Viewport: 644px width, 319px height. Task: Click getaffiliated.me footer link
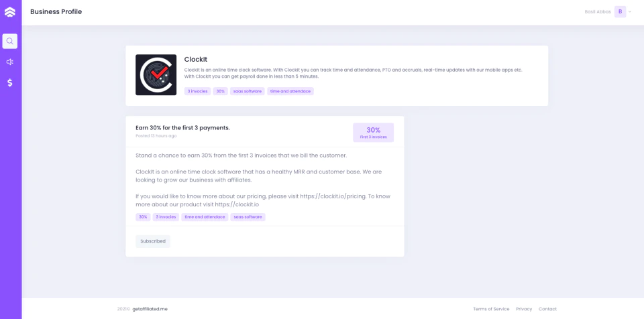(150, 309)
